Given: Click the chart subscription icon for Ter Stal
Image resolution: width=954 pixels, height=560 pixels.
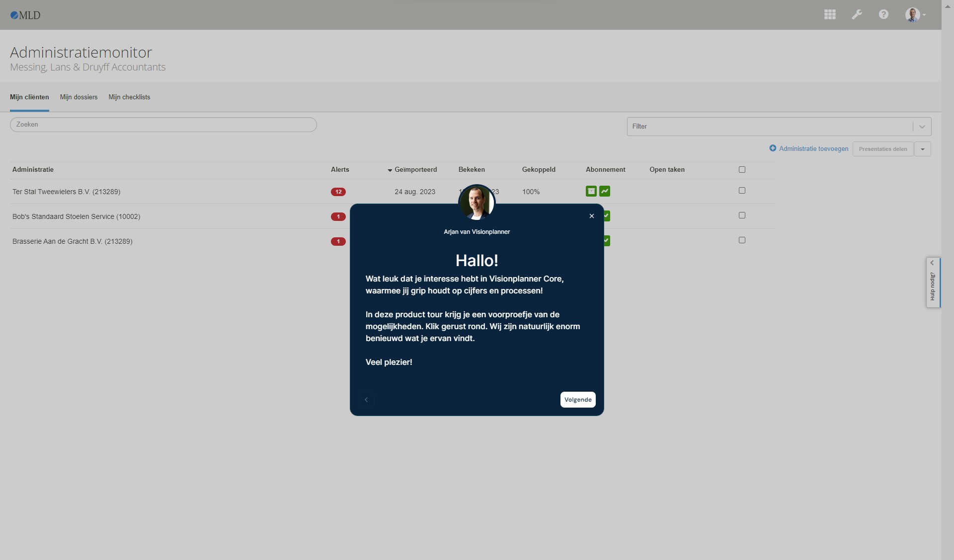Looking at the screenshot, I should 605,191.
